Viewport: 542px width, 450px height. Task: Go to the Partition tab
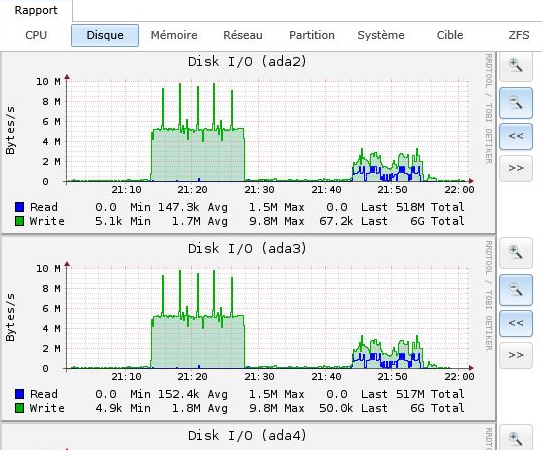312,35
